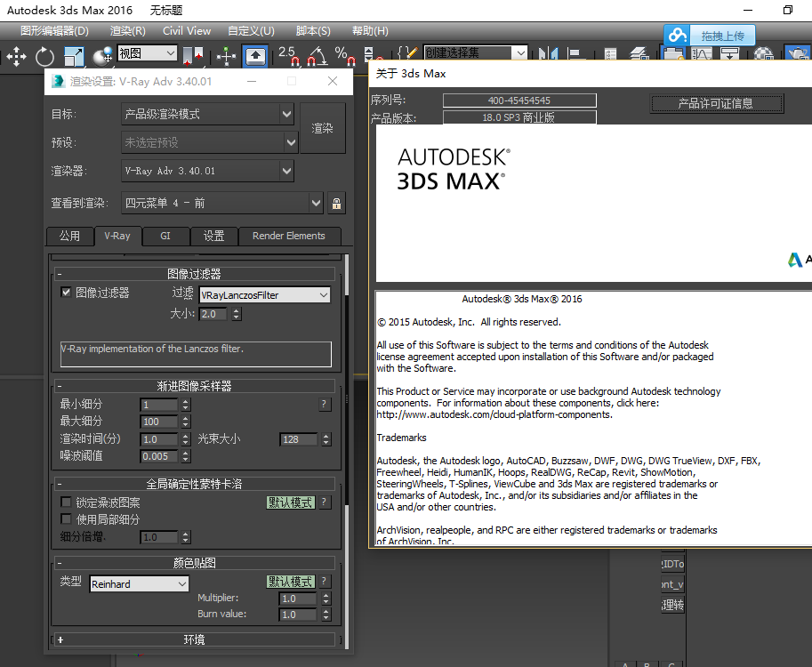Click the 3ds Max logo in render setup title
The image size is (812, 667).
click(58, 81)
